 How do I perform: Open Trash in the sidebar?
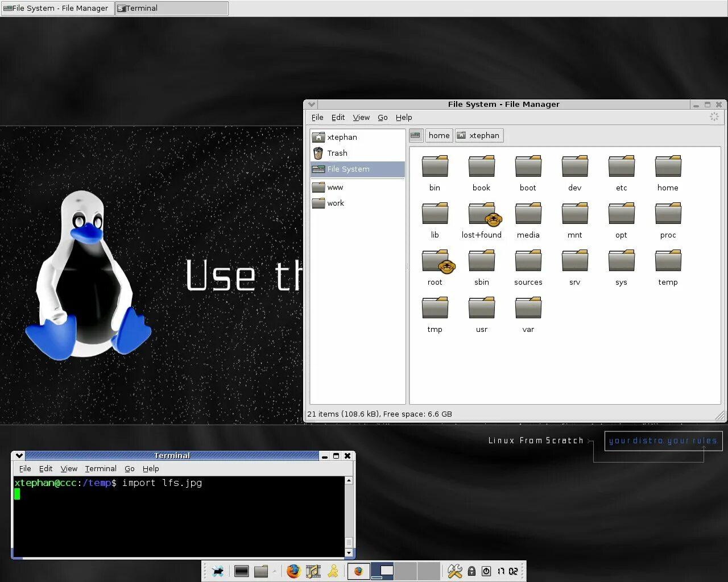(x=358, y=153)
